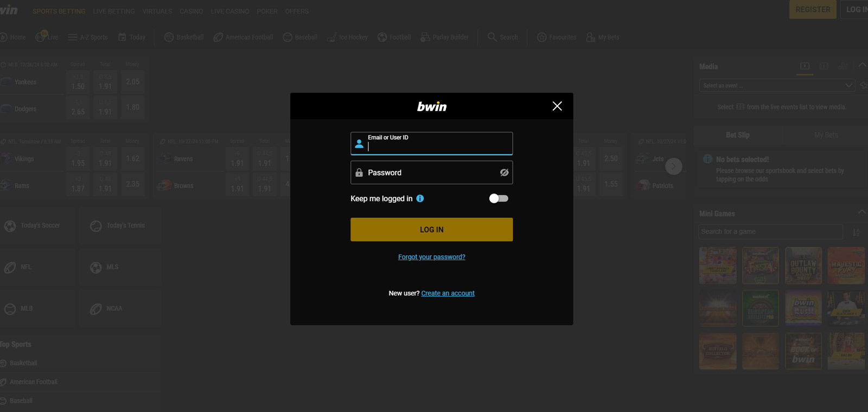Enable the Keep me logged in switch

[x=499, y=198]
